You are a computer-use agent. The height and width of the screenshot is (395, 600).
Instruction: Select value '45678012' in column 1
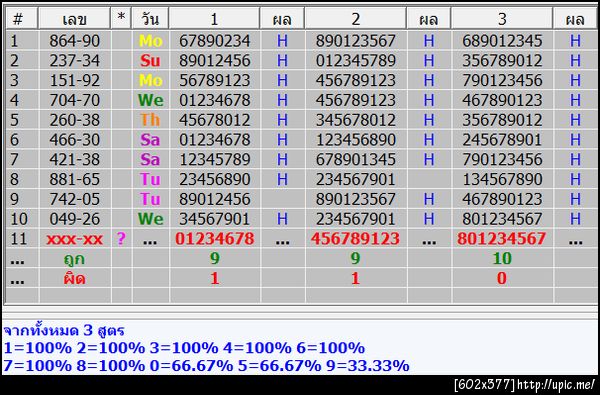(x=215, y=120)
